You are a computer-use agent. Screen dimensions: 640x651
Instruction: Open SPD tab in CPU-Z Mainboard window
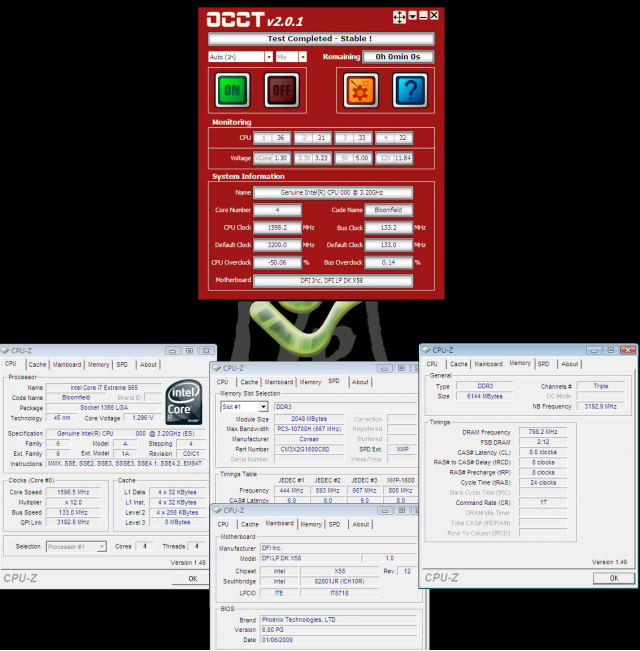(x=335, y=524)
